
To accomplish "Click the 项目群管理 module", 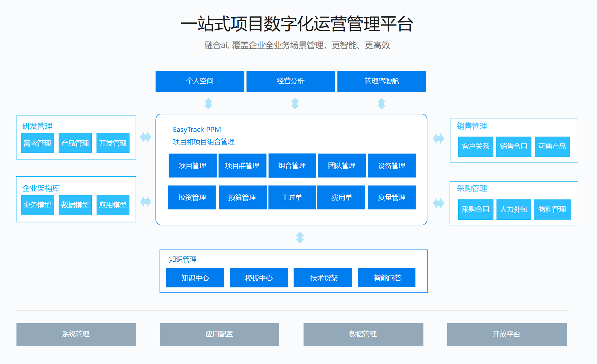I will point(242,166).
